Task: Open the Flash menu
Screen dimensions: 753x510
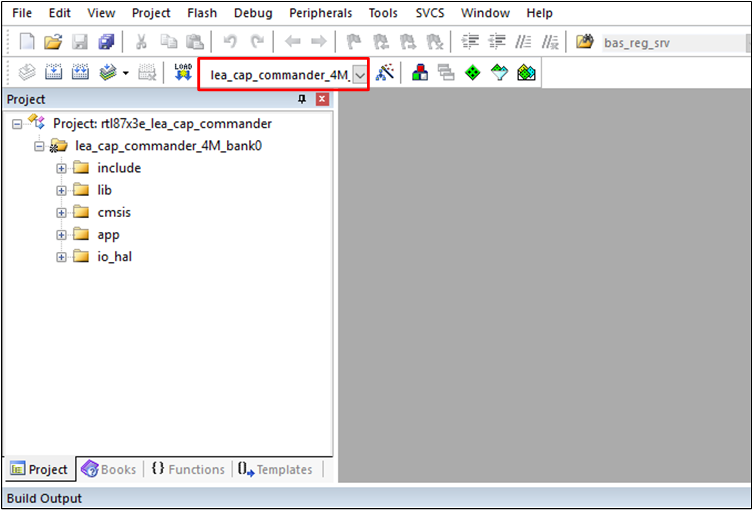Action: [x=201, y=13]
